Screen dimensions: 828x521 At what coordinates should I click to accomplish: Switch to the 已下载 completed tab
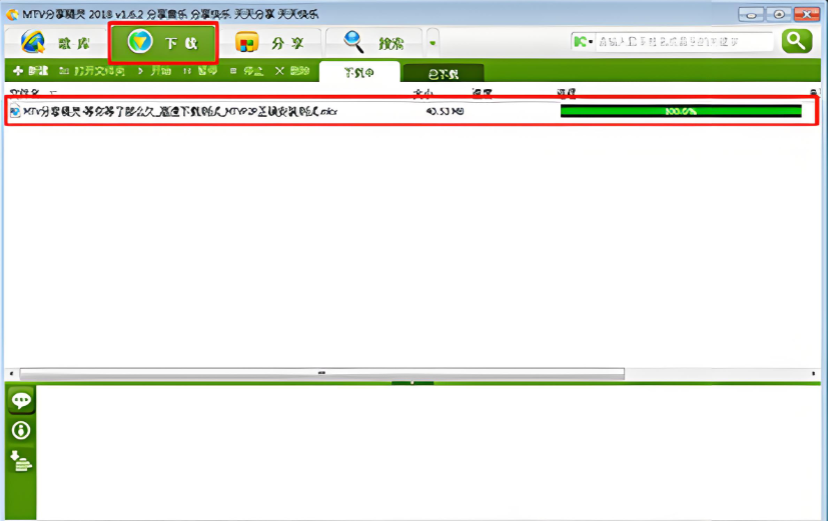(x=443, y=73)
